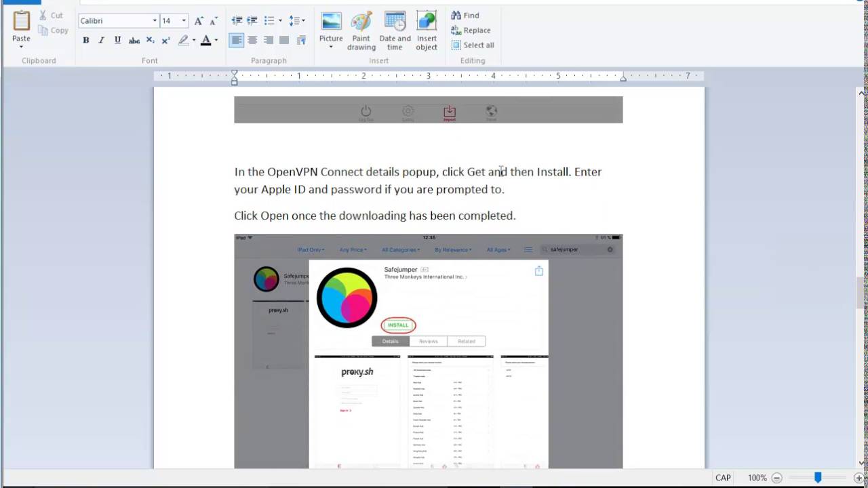
Task: Insert a Paint drawing
Action: click(361, 30)
